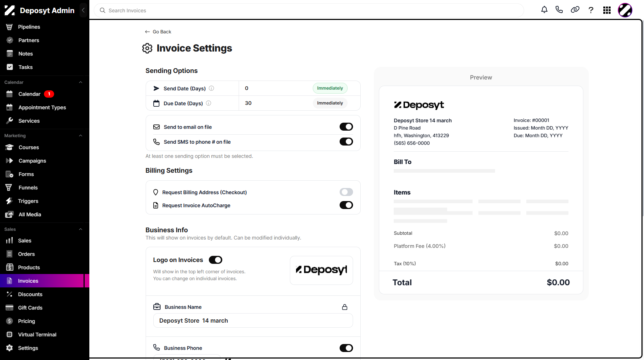Screen dimensions: 644x360
Task: Click the Send Date days value 0
Action: 247,88
